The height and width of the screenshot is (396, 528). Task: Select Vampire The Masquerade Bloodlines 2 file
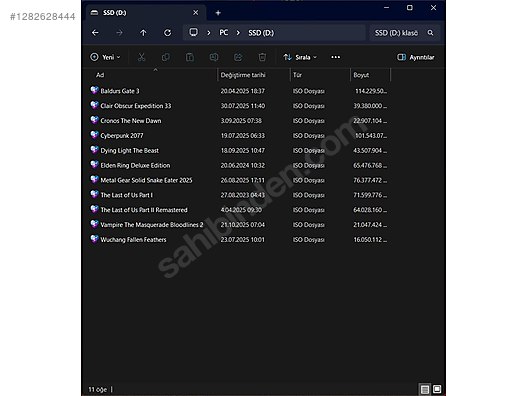click(152, 225)
